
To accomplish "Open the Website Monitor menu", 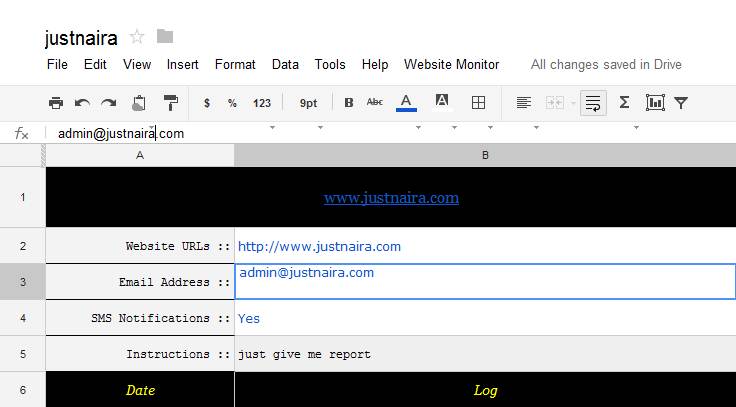I will point(452,64).
